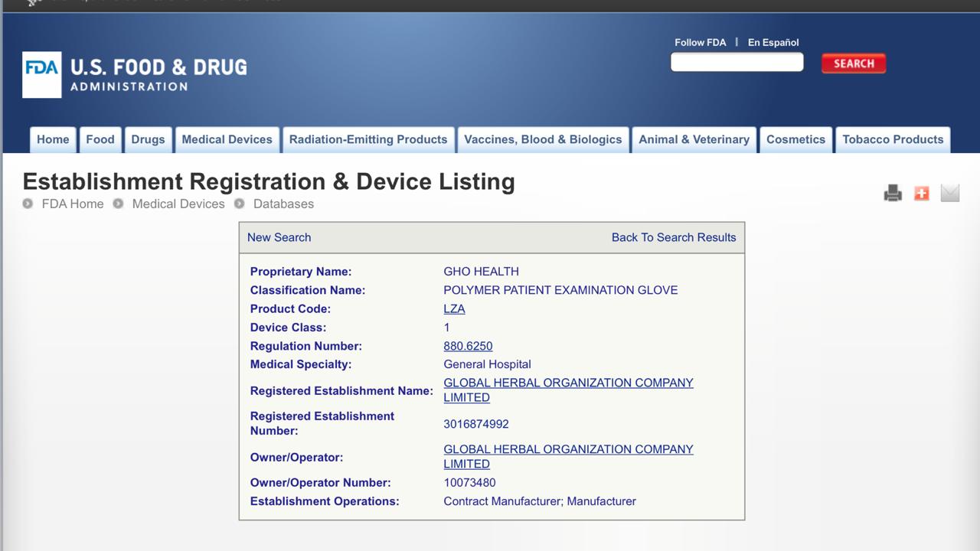Image resolution: width=980 pixels, height=551 pixels.
Task: Open Radiation-Emitting Products tab
Action: (368, 139)
